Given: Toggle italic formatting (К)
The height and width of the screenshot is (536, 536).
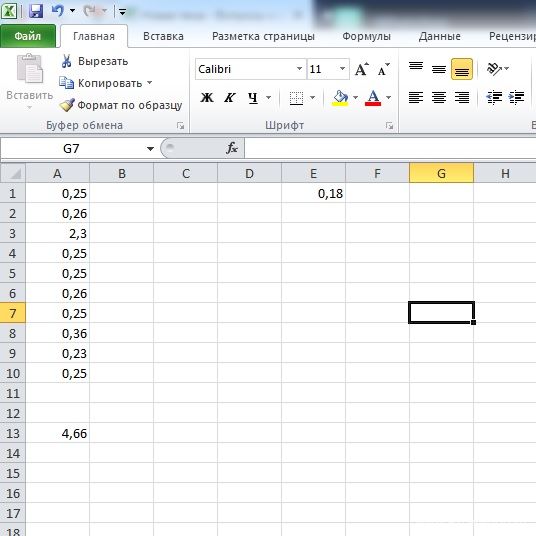Looking at the screenshot, I should 229,98.
